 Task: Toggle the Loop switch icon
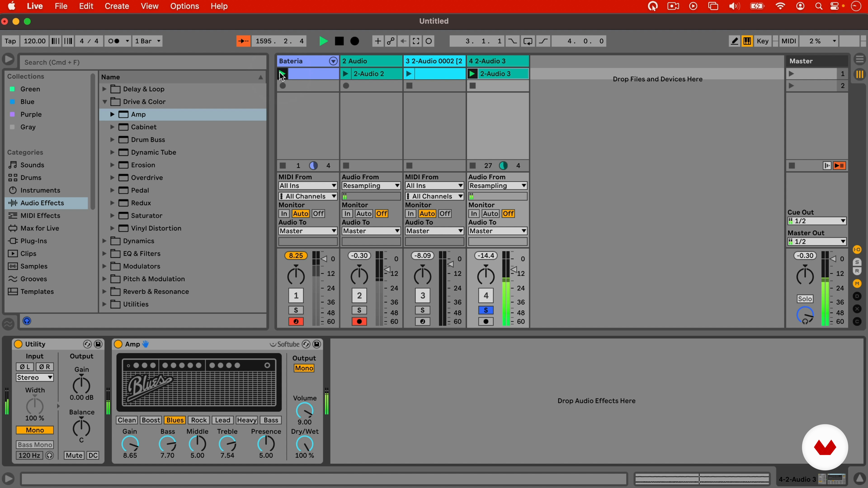pyautogui.click(x=528, y=41)
